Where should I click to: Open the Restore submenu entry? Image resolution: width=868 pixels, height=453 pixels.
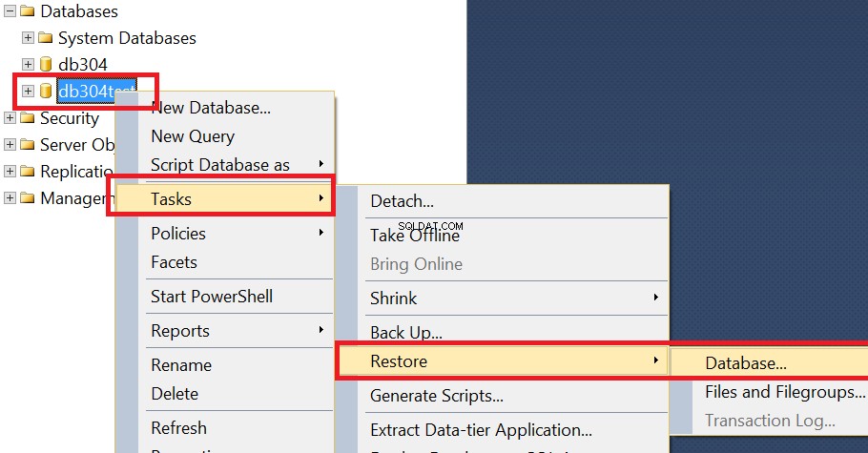503,361
